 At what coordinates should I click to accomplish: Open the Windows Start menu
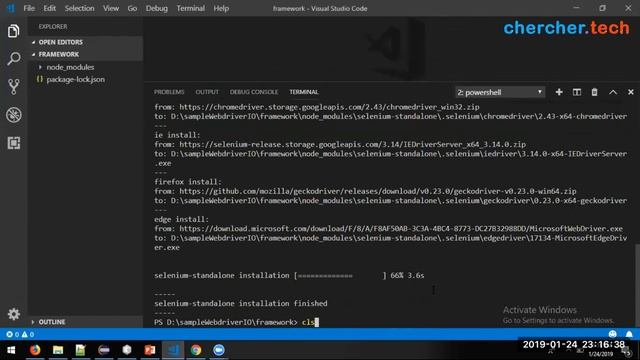11,350
